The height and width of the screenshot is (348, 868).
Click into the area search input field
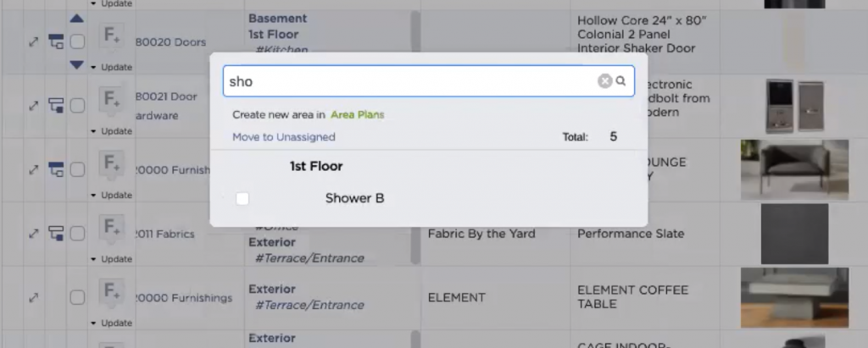(407, 81)
